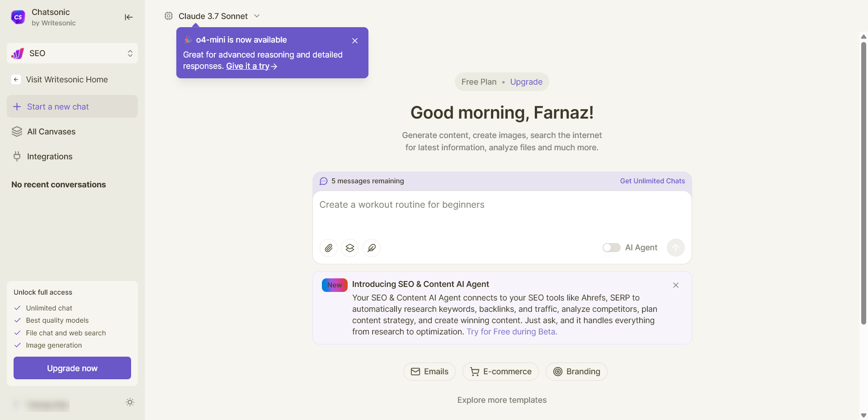
Task: Click 5 messages remaining text
Action: (x=368, y=181)
